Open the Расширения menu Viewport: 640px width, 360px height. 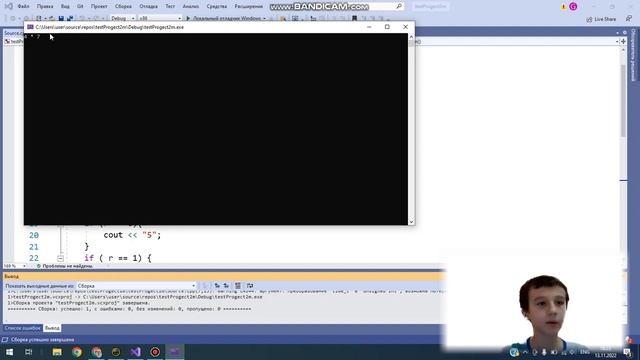[x=249, y=7]
